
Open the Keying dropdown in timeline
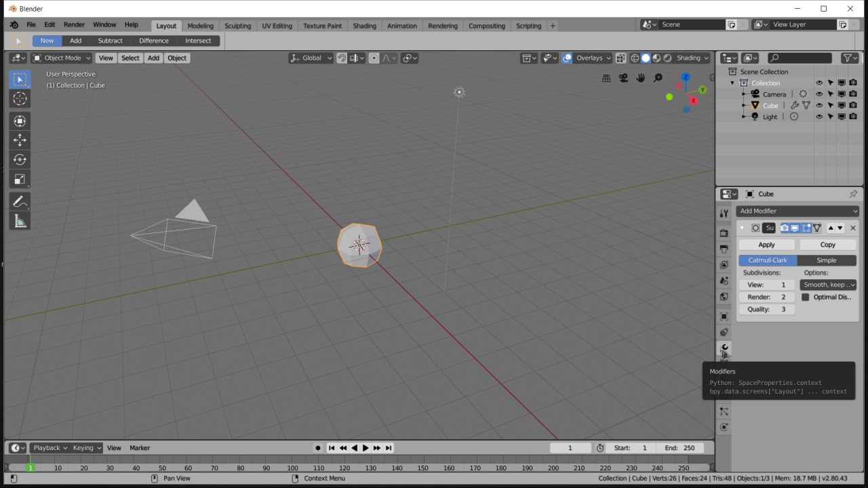[87, 448]
